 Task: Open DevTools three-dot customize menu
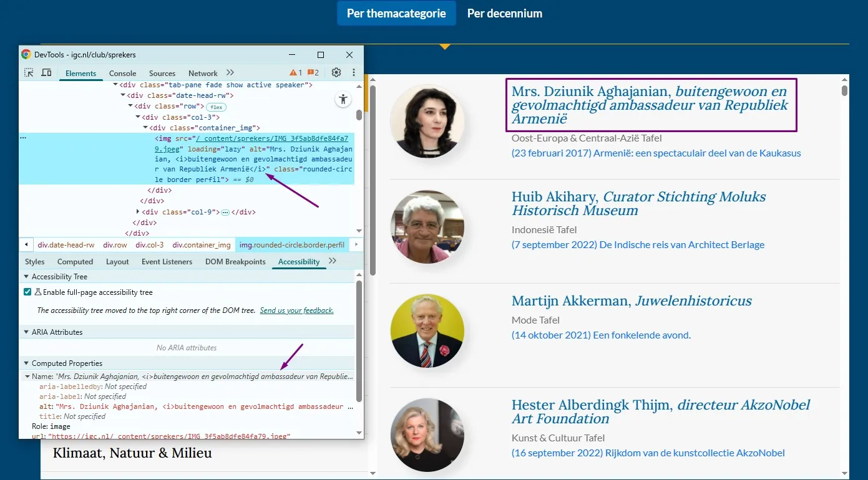coord(354,73)
